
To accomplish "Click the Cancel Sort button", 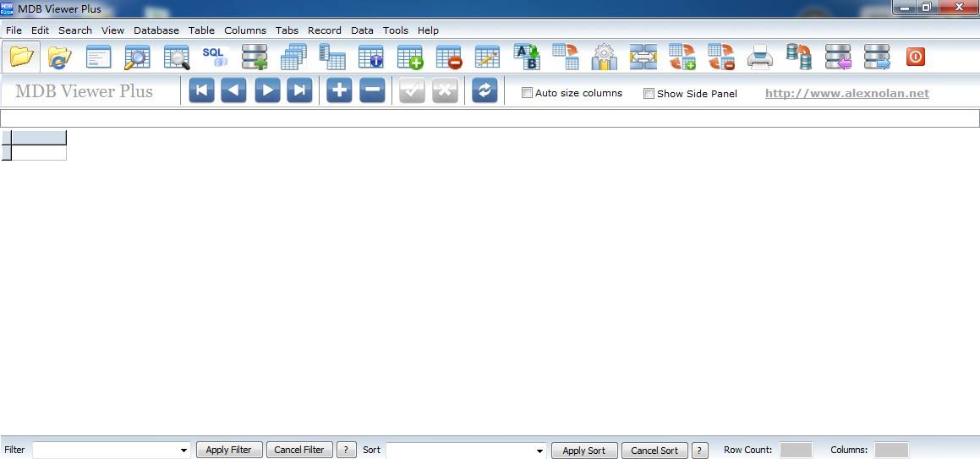I will [654, 451].
